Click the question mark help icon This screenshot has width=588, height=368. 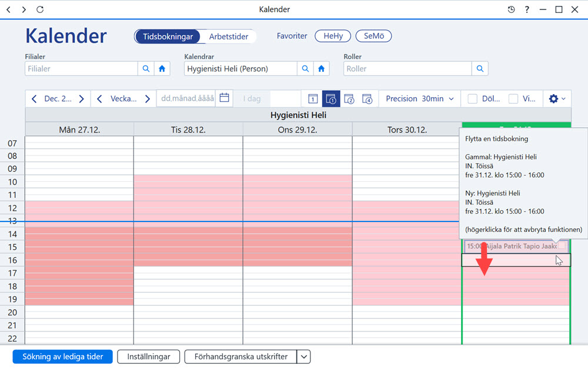coord(527,9)
